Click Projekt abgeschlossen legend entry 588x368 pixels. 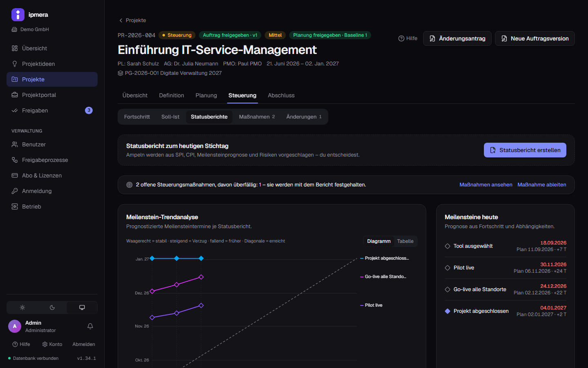point(384,258)
